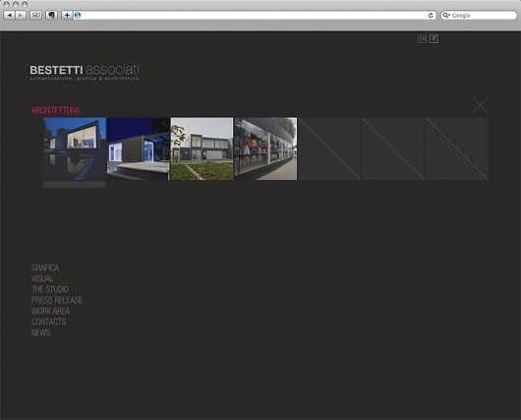521x420 pixels.
Task: Add bookmark with the plus button
Action: point(67,15)
